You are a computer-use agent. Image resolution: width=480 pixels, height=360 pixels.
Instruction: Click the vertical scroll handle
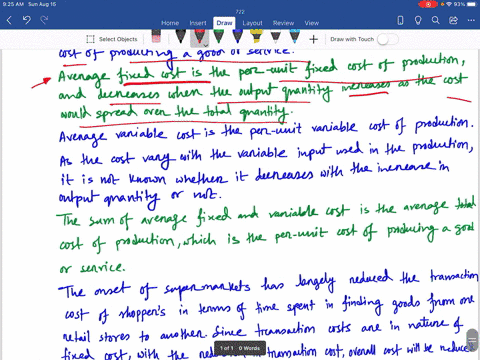(x=472, y=340)
